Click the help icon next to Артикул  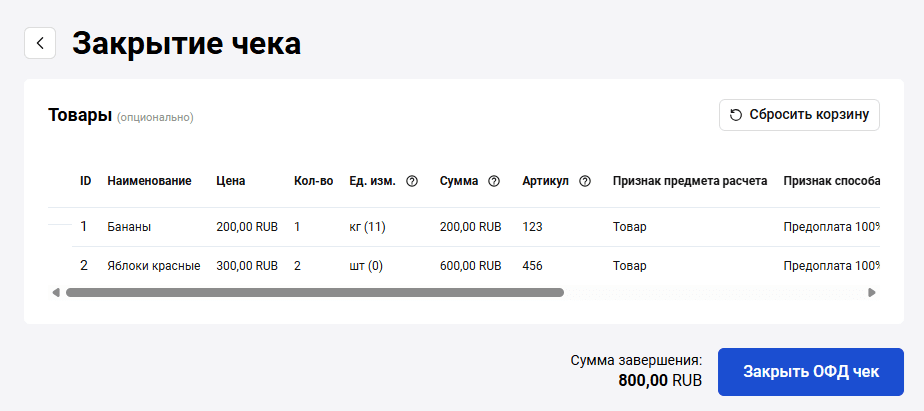[x=585, y=181]
